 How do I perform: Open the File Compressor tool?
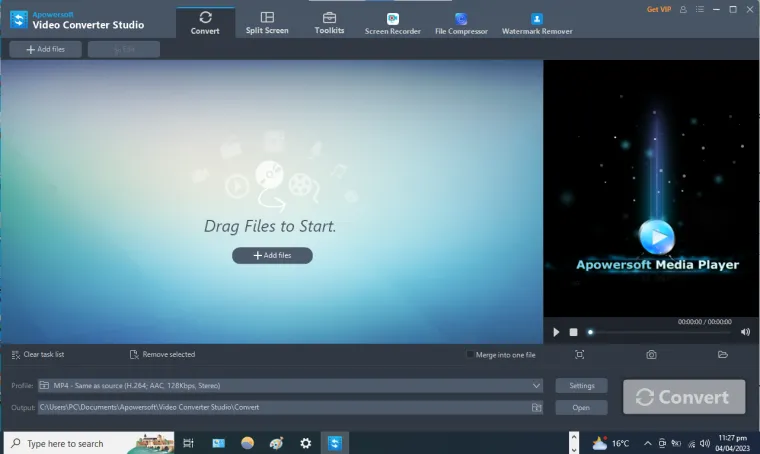[461, 24]
